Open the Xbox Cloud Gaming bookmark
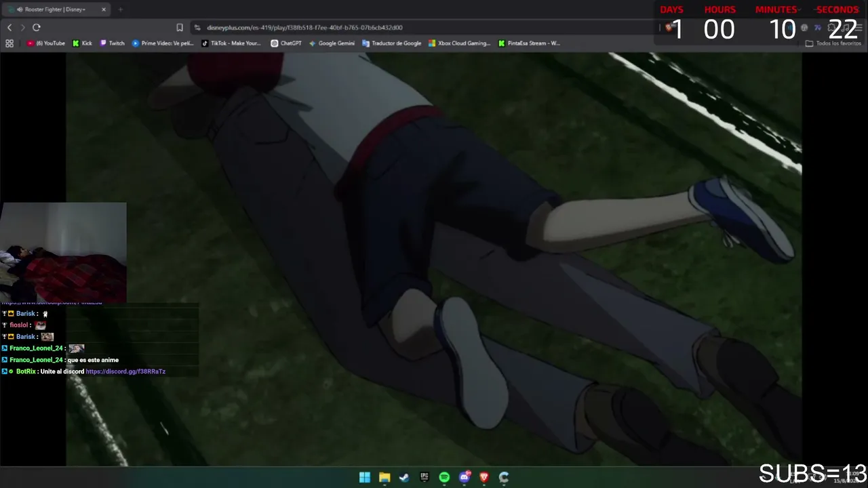Screen dimensions: 868x488 coord(460,43)
